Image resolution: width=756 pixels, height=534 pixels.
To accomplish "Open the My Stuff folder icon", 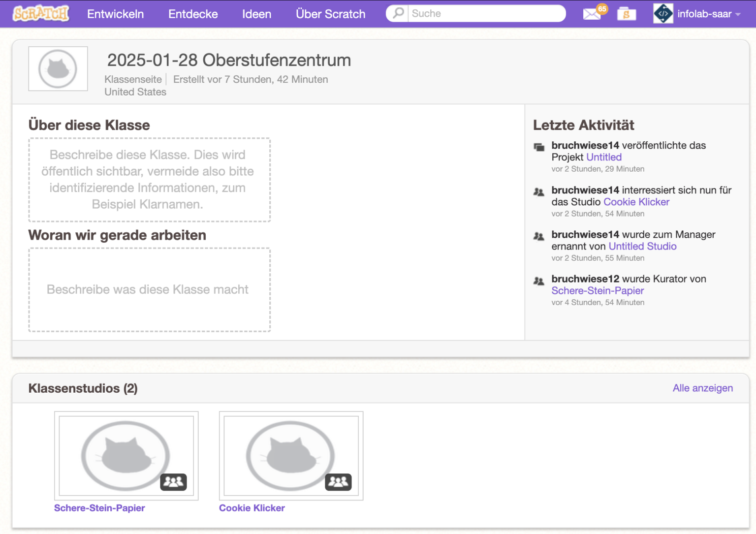I will (626, 14).
